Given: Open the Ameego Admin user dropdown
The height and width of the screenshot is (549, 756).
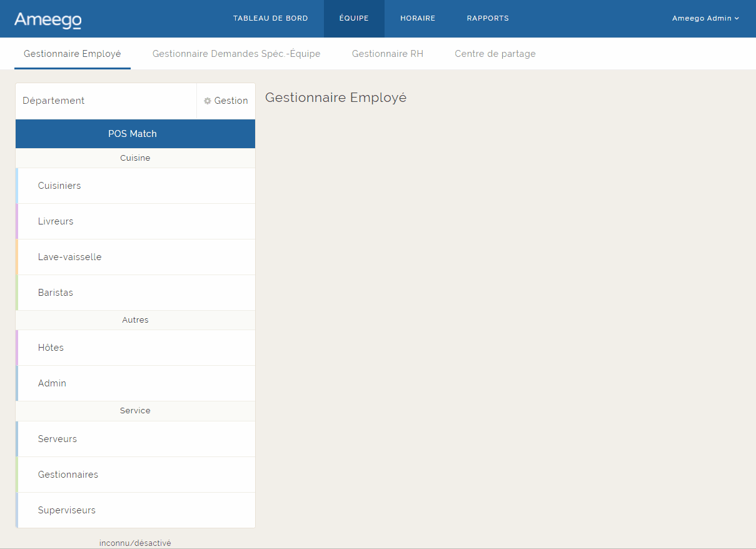Looking at the screenshot, I should [705, 18].
